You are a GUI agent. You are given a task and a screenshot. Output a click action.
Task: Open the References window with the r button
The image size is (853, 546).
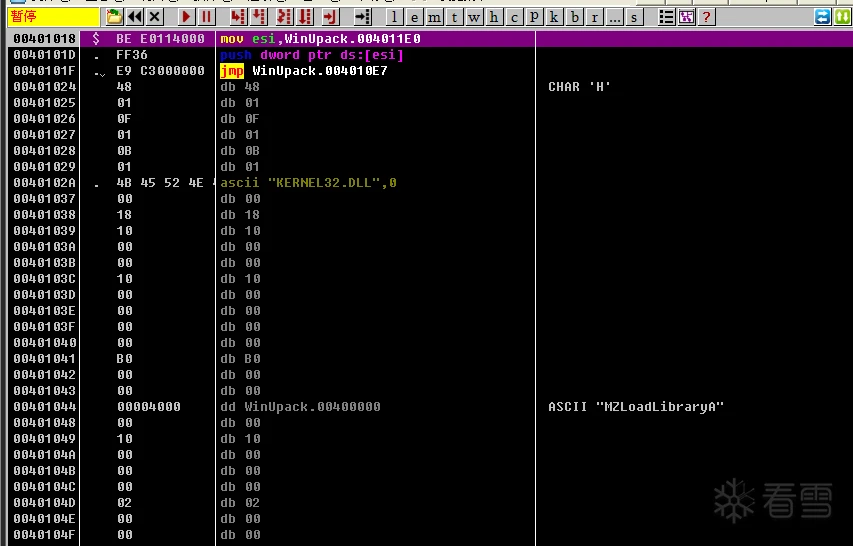coord(594,17)
